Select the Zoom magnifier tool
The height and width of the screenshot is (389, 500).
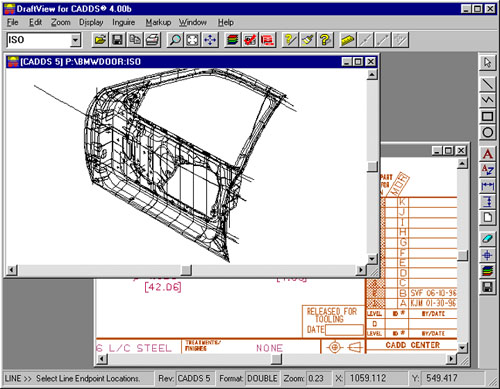point(175,40)
